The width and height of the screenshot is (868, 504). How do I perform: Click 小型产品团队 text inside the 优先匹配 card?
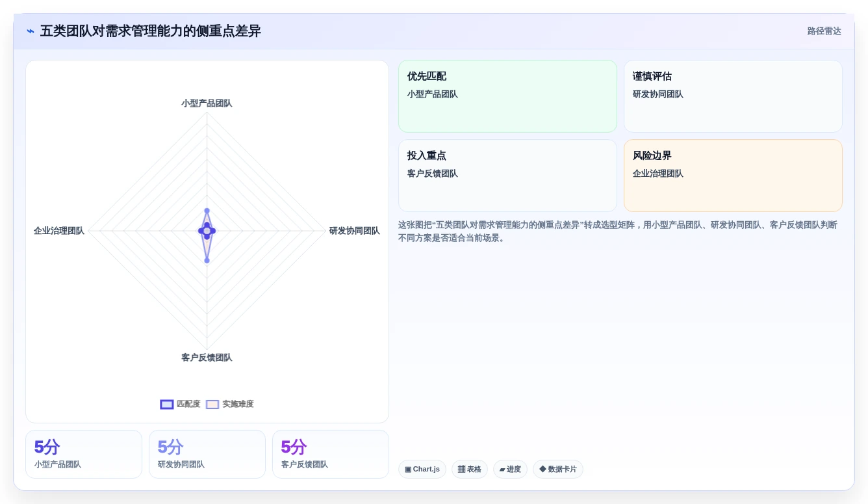click(x=433, y=94)
